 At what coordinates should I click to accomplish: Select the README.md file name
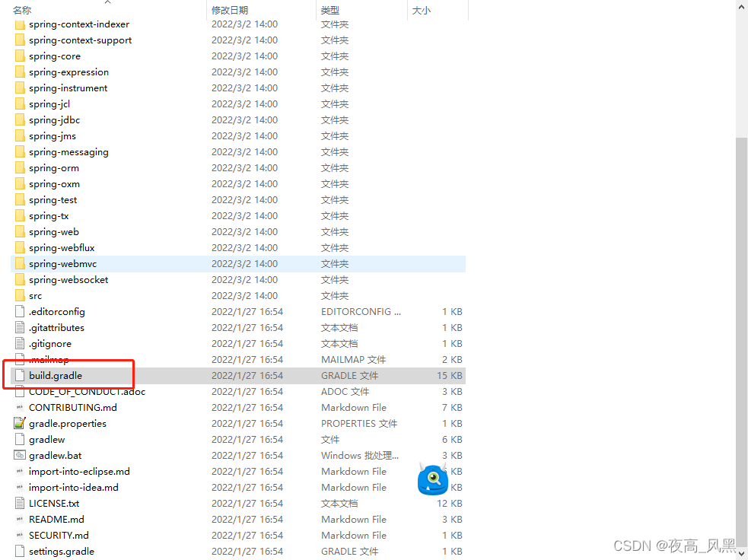[x=56, y=520]
